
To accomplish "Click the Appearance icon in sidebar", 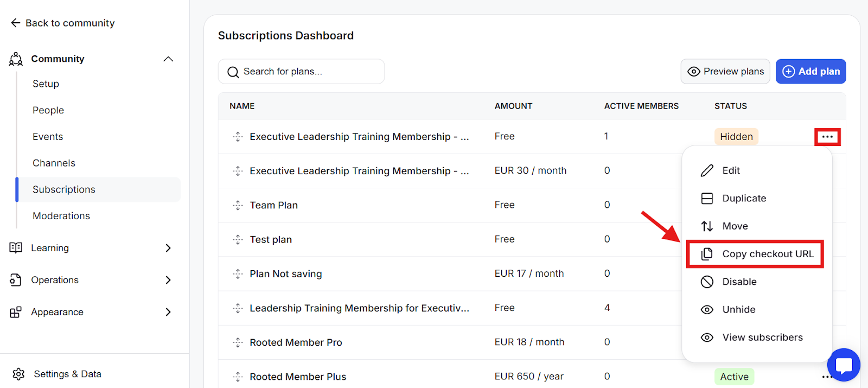I will pos(16,312).
